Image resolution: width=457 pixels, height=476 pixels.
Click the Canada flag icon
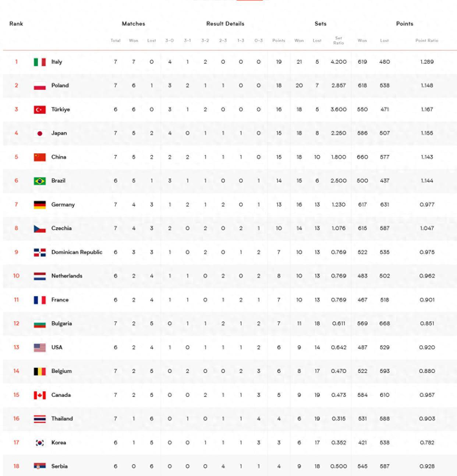40,395
